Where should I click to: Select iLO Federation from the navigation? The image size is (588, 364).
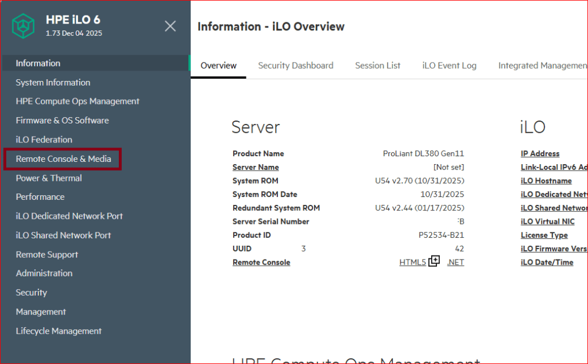tap(44, 140)
